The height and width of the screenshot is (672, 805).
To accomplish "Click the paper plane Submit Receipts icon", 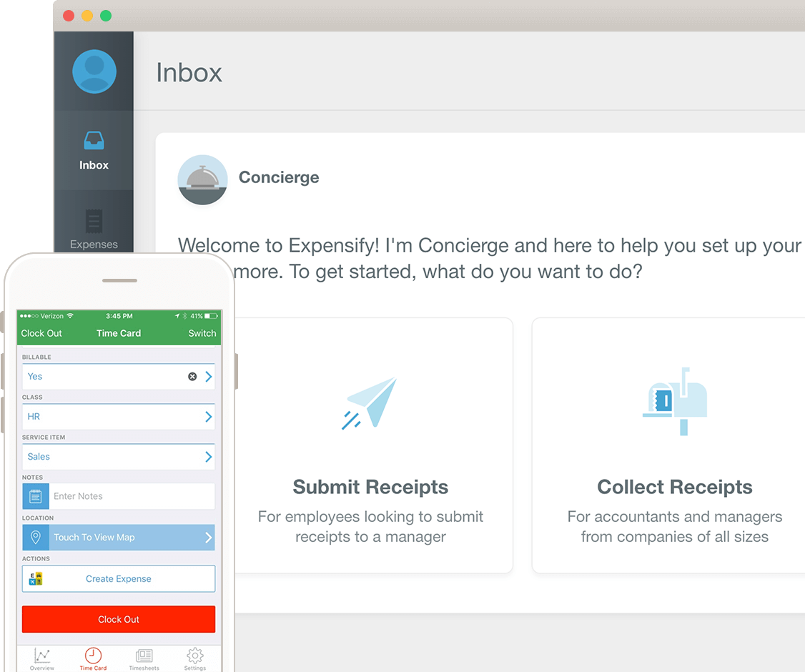I will coord(370,403).
